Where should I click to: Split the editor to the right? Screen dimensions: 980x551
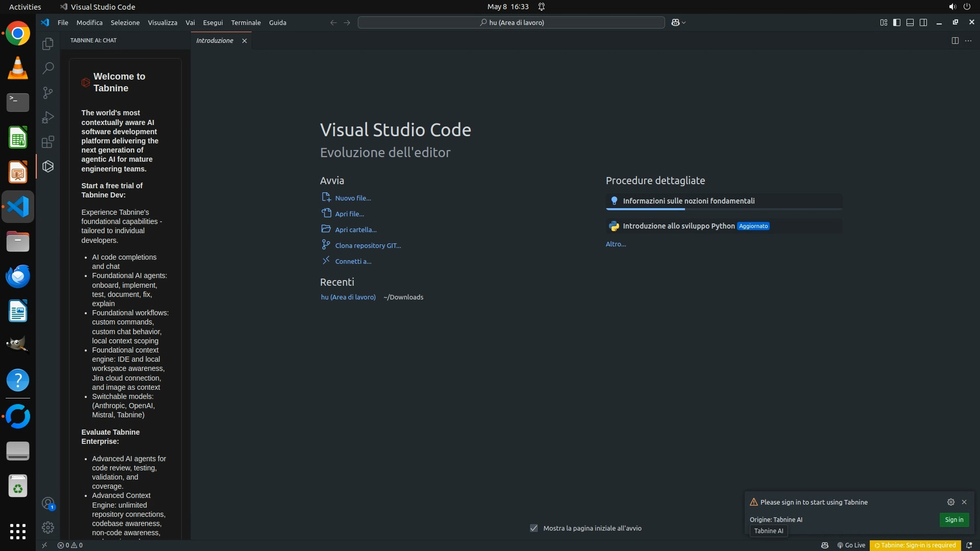point(955,41)
